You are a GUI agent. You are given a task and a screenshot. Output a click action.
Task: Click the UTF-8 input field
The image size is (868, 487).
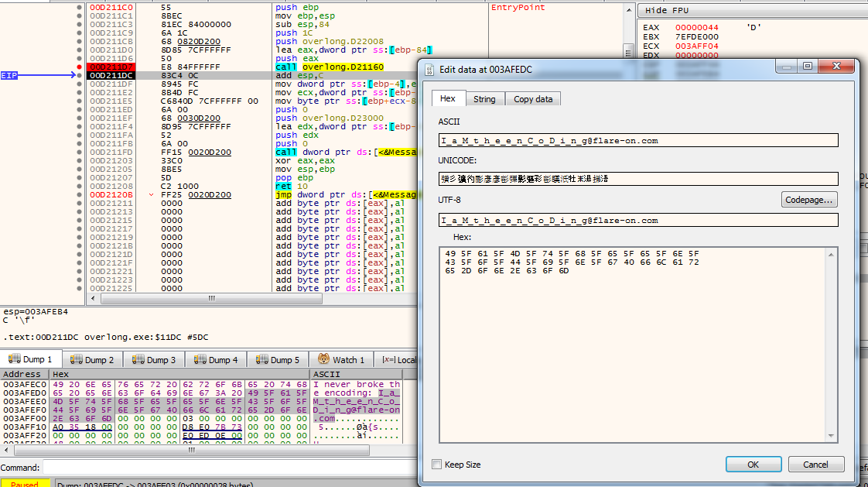click(x=638, y=220)
